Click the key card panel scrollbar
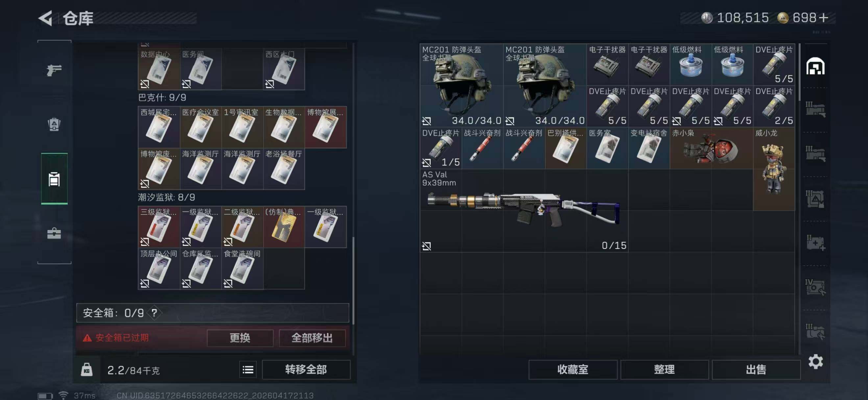The width and height of the screenshot is (868, 400). click(x=353, y=280)
